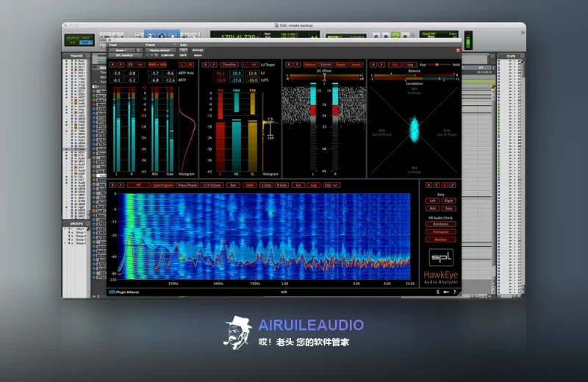Solo the Mid channel
Viewport: 588px width, 382px height.
(x=432, y=209)
